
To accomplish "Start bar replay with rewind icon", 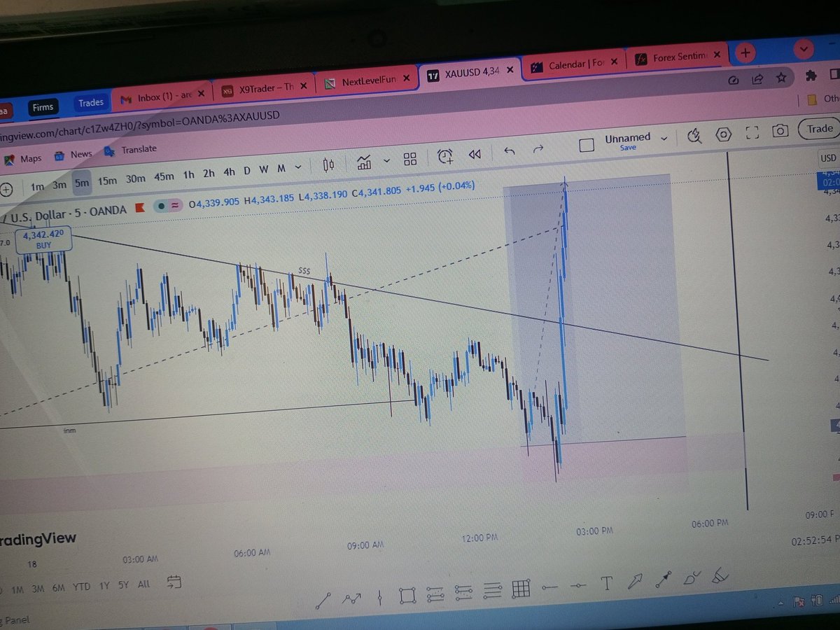I will click(x=475, y=154).
